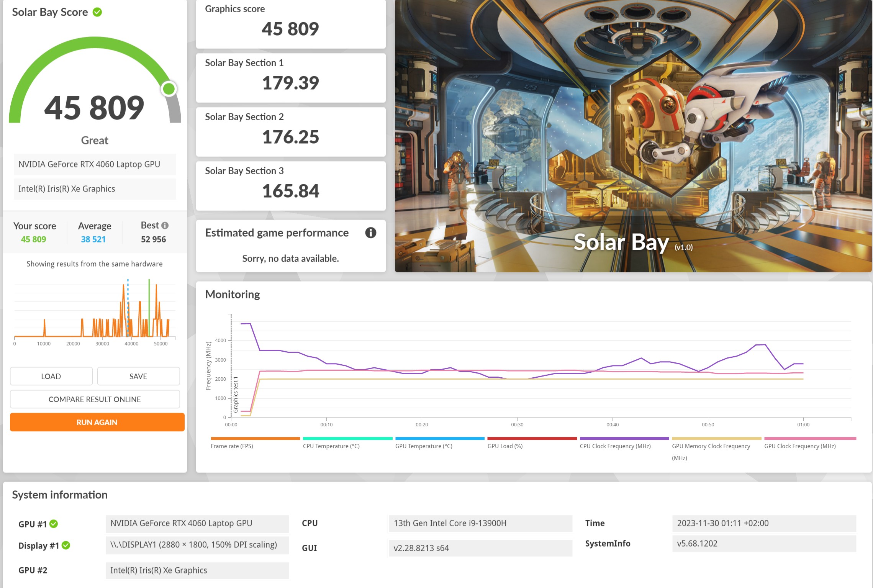Click the Graphics test 1 marker in chart
This screenshot has height=588, width=873.
[236, 395]
